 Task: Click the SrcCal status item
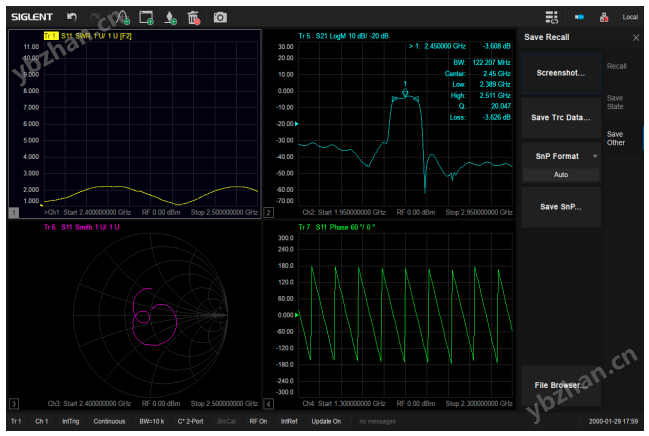pyautogui.click(x=226, y=422)
